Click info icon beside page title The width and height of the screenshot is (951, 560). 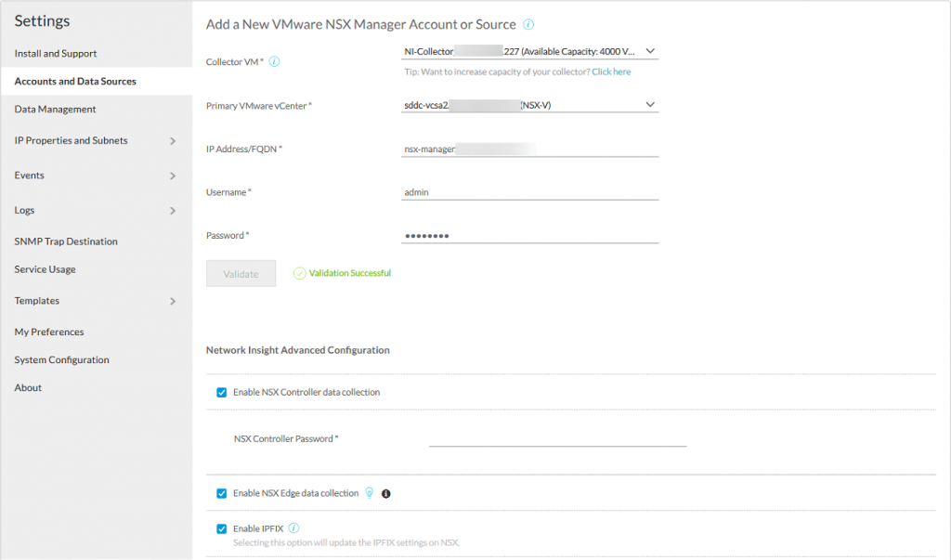click(x=528, y=24)
